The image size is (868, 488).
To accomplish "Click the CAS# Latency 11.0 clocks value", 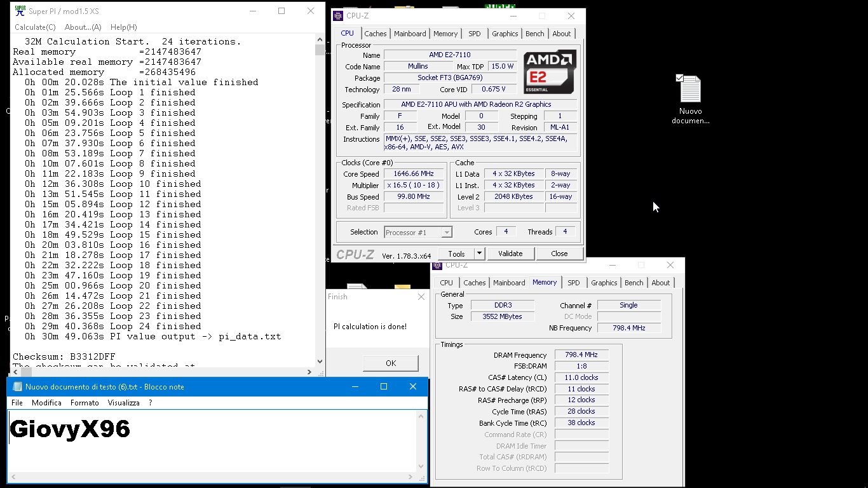I will point(581,377).
